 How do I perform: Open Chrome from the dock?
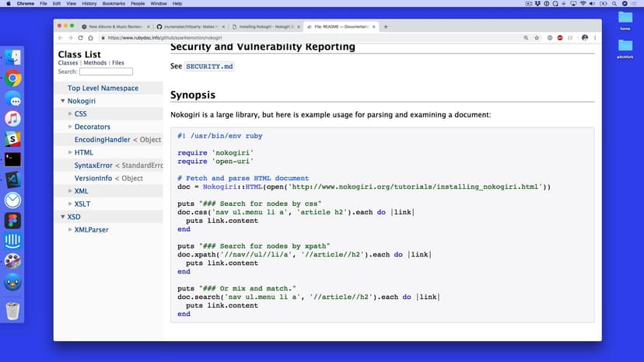(12, 78)
